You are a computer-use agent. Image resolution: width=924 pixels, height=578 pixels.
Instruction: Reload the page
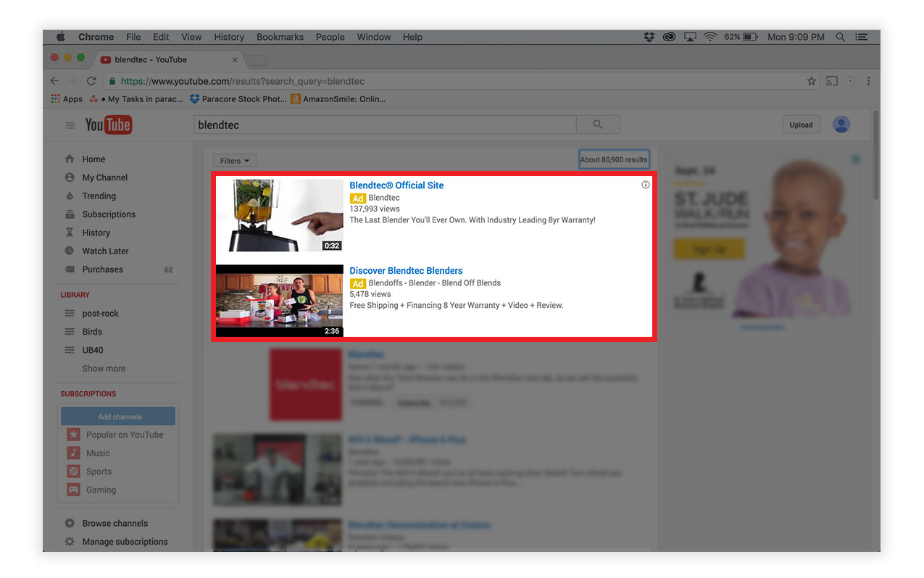coord(91,81)
